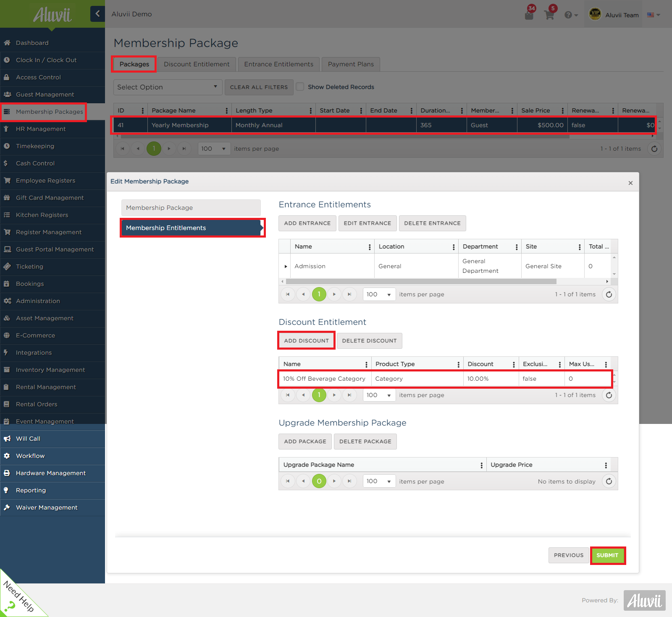Go to first page in Entrance Entitlements pager

pos(288,294)
